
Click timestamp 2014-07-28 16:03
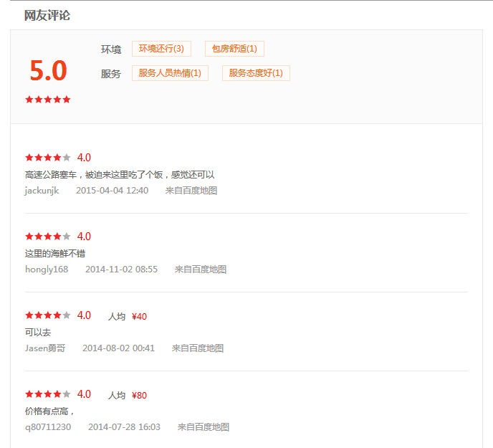(x=124, y=427)
